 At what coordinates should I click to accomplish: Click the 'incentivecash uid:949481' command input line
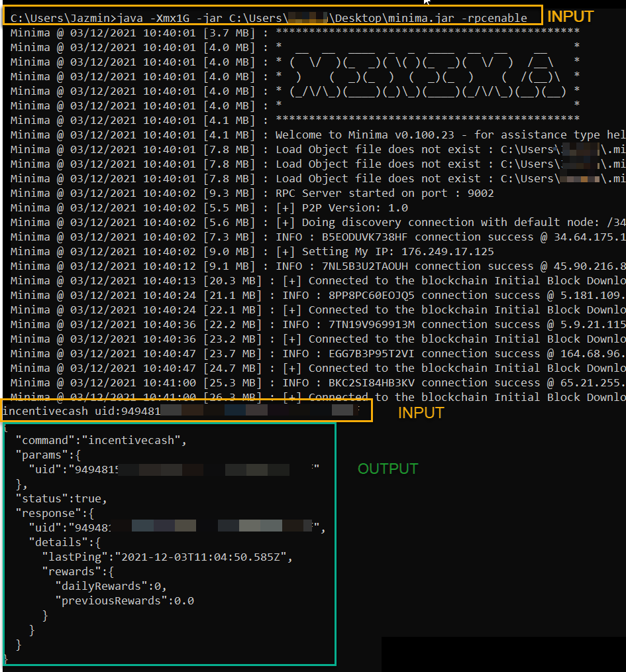pos(181,411)
